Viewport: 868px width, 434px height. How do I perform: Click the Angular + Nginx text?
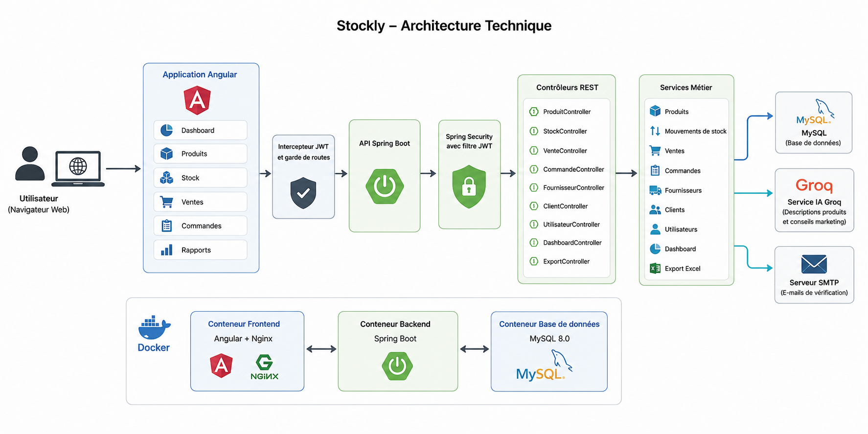243,339
